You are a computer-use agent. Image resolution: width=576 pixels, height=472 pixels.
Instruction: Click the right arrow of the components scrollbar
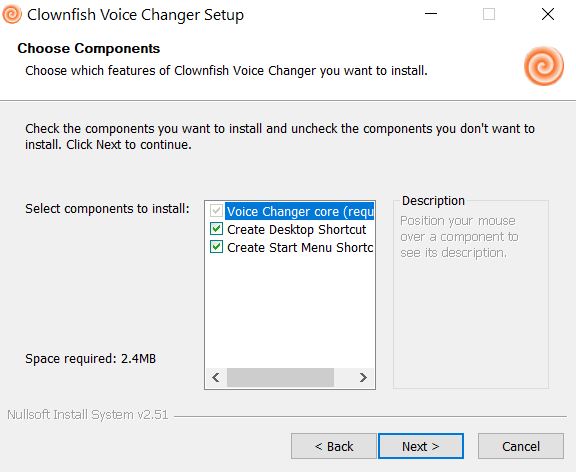[x=363, y=378]
